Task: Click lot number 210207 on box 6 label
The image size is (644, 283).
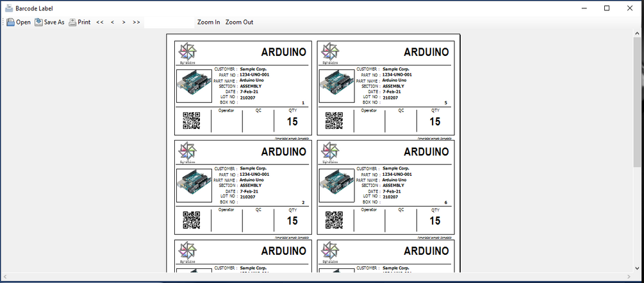Action: pyautogui.click(x=391, y=197)
